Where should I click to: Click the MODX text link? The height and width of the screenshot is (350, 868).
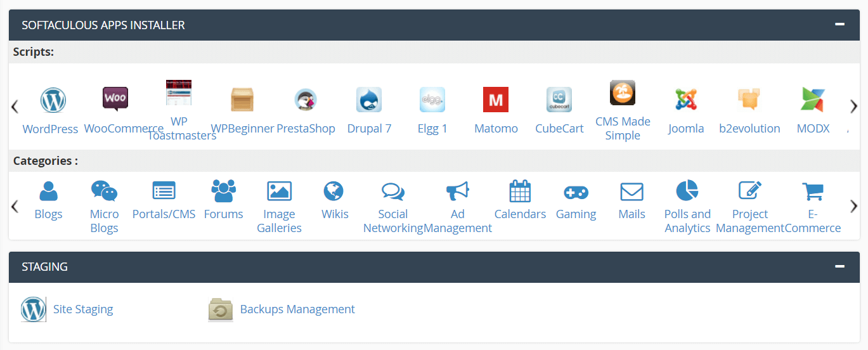(x=813, y=129)
